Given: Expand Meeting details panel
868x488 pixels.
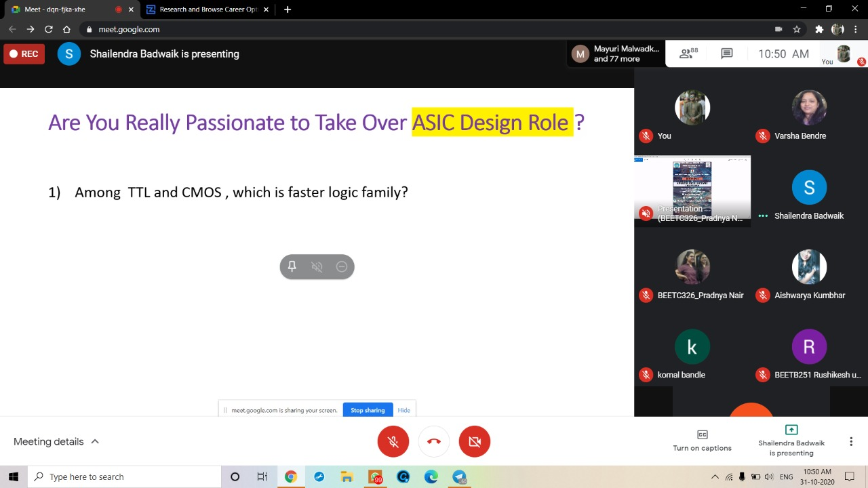Looking at the screenshot, I should pos(56,442).
